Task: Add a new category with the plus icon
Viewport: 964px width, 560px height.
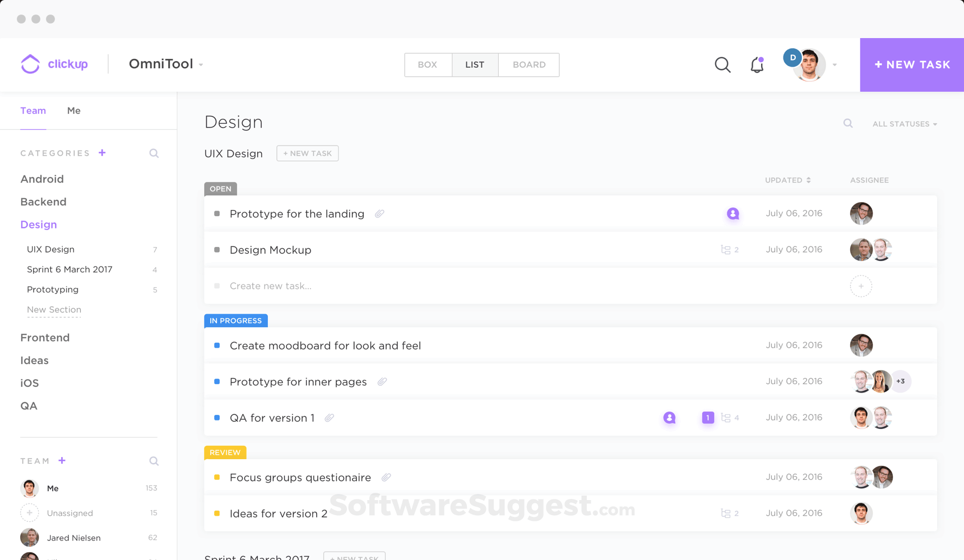Action: tap(102, 152)
